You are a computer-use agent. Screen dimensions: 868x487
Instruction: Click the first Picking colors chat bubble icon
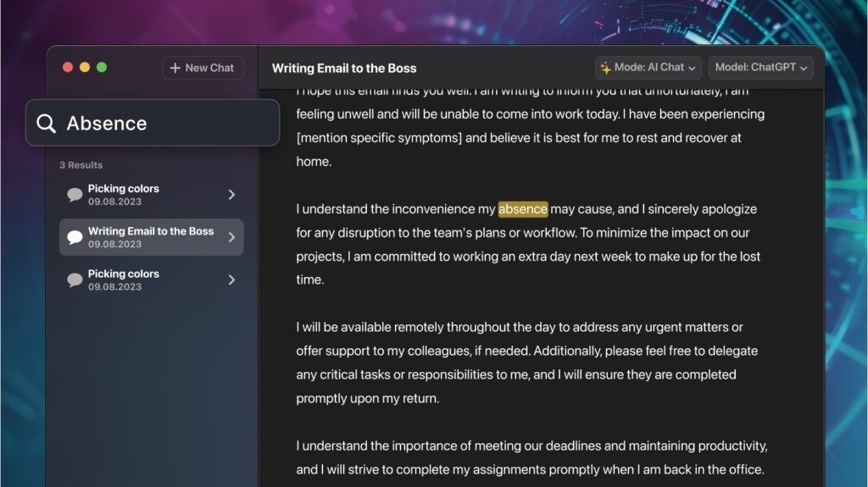pos(75,195)
